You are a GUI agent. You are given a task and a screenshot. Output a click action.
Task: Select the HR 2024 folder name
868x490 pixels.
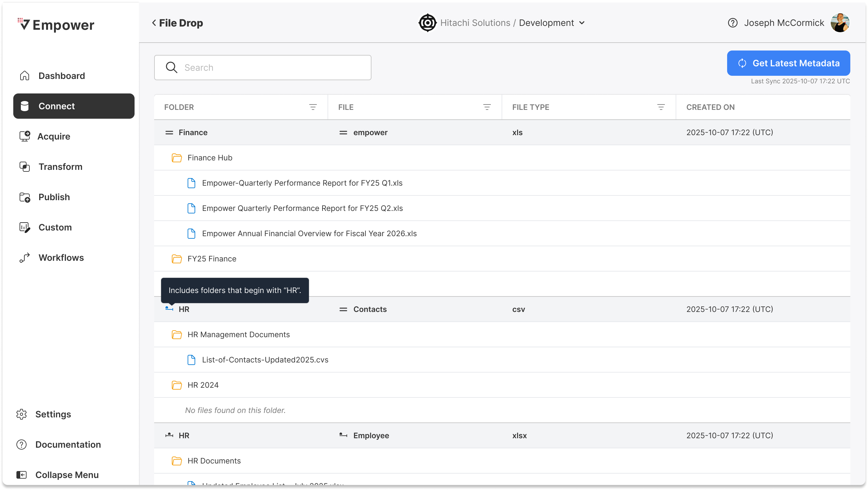click(203, 385)
